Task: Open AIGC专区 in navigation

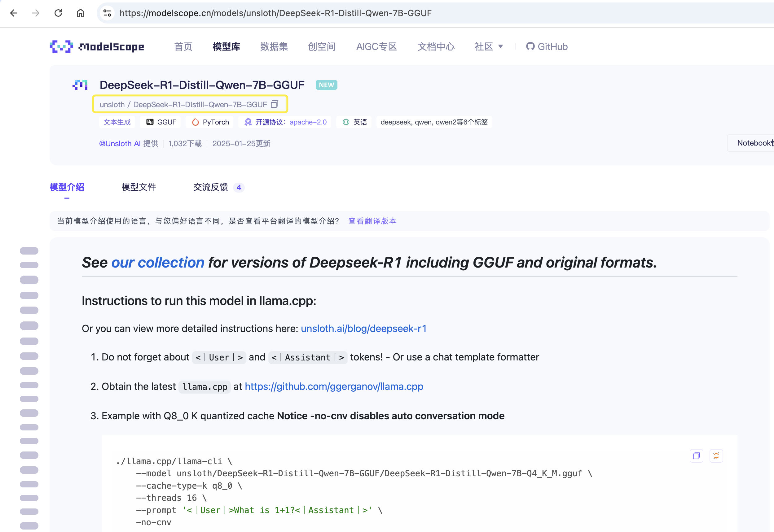Action: click(376, 47)
